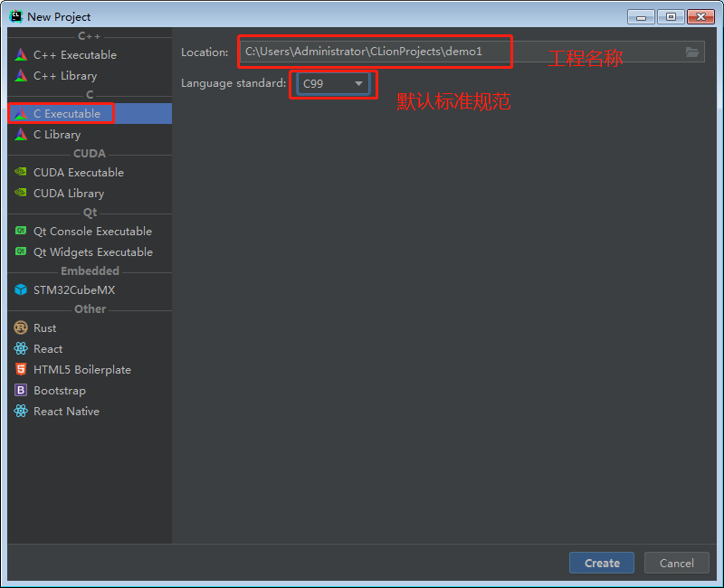Viewport: 724px width, 588px height.
Task: Select C Executable project type
Action: click(x=67, y=114)
